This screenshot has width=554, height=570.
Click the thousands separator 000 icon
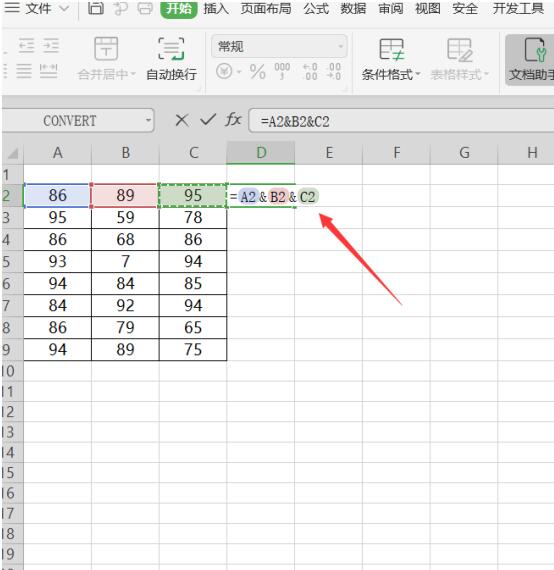[282, 71]
